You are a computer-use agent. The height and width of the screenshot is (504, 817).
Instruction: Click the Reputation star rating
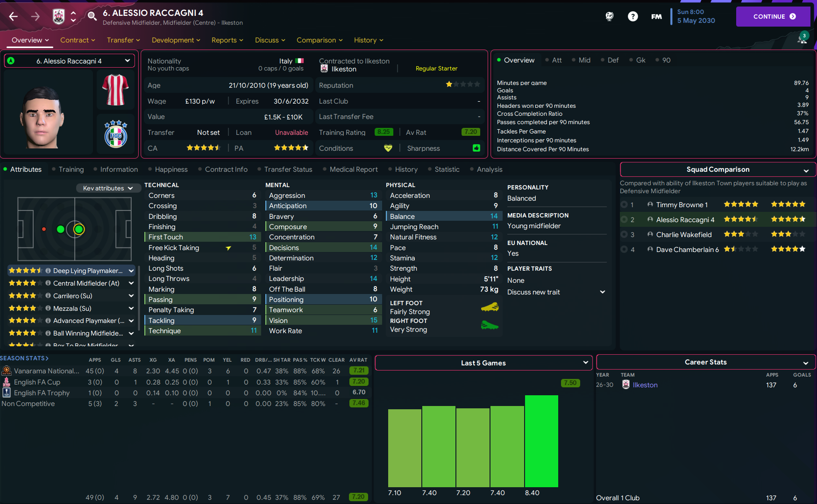tap(463, 84)
